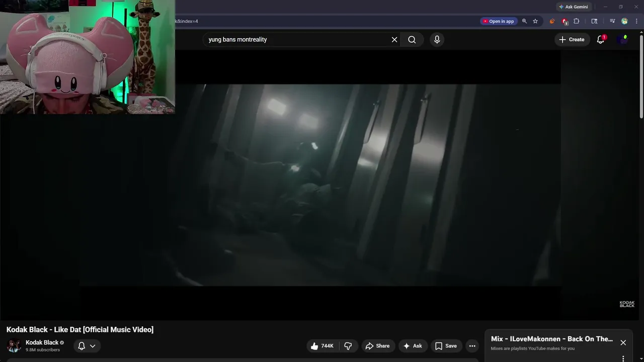
Task: Click the 9.8M subscribers text
Action: tap(43, 350)
